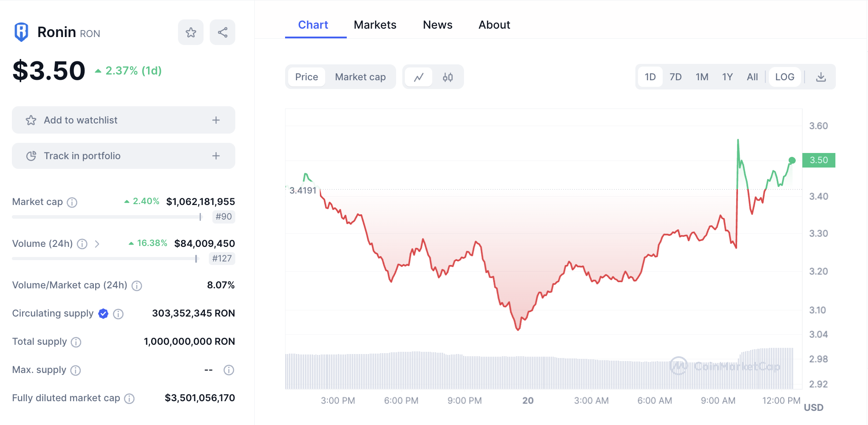Set the chart range to 1Y
This screenshot has width=868, height=425.
coord(727,77)
